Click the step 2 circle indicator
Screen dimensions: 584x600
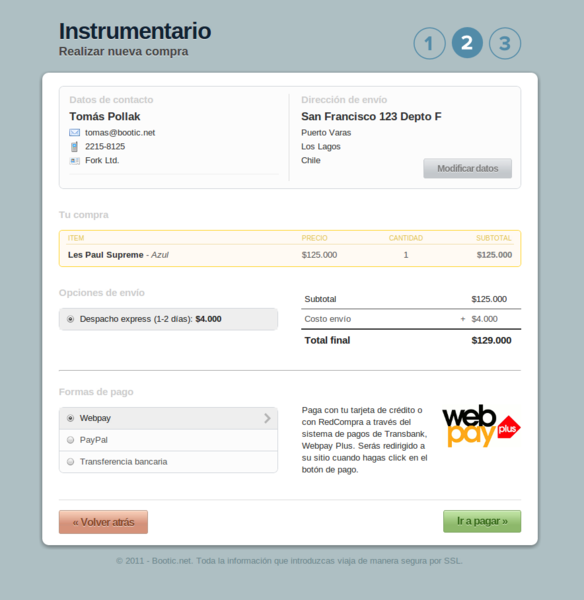coord(467,43)
